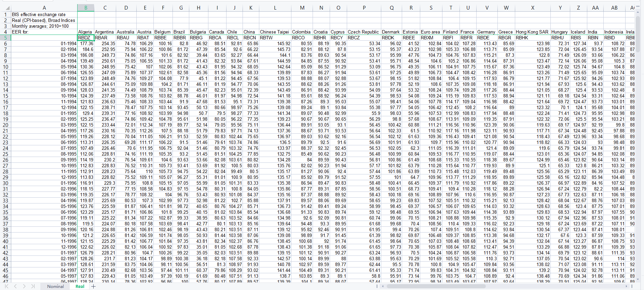The width and height of the screenshot is (644, 290).
Task: Select the Hong Kong SAR header cell
Action: coord(533,32)
